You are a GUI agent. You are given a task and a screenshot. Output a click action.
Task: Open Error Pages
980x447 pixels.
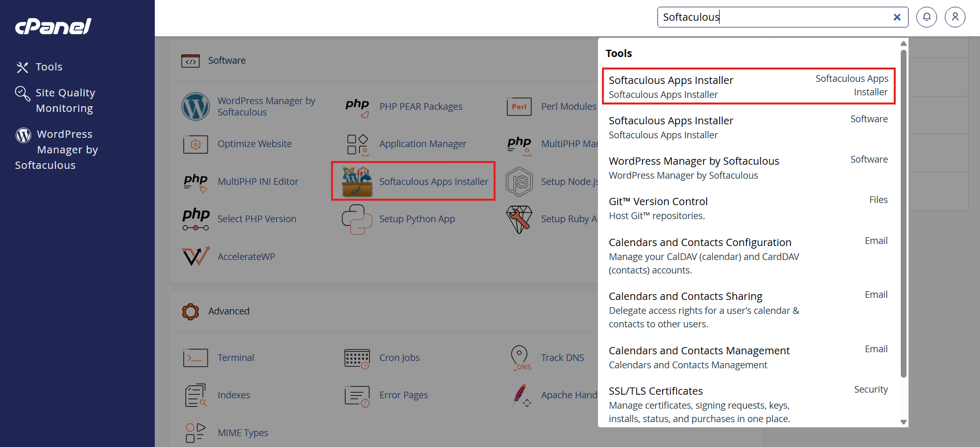point(404,395)
